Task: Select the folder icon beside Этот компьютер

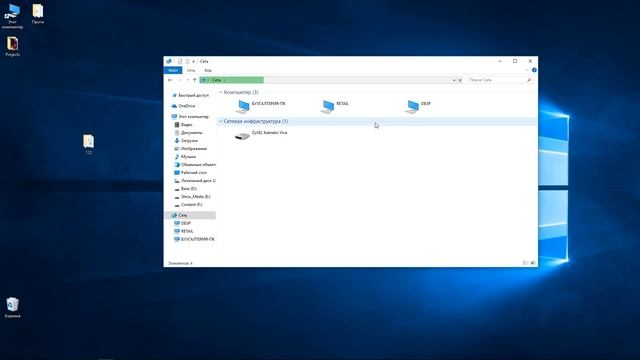Action: point(38,14)
